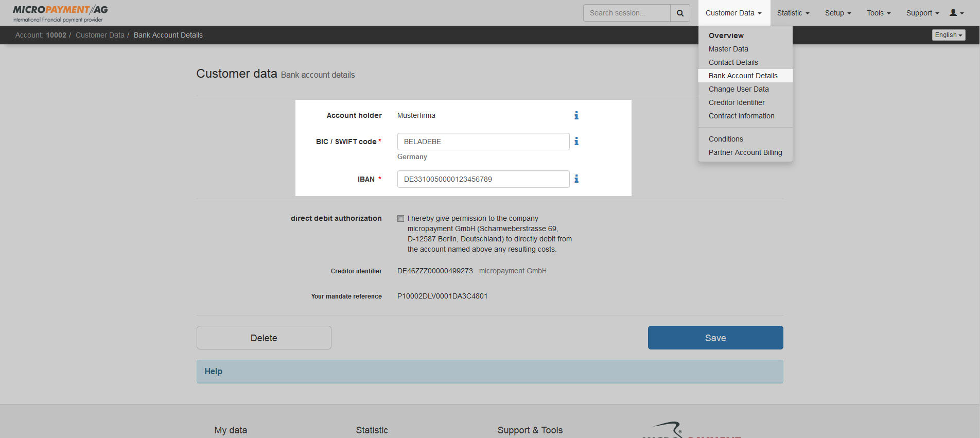Viewport: 980px width, 438px height.
Task: Click info icon next to IBAN field
Action: tap(576, 179)
